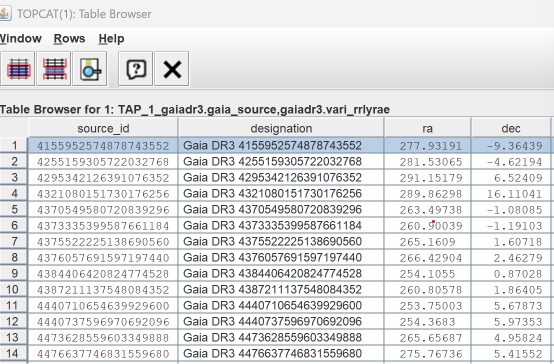Select dec value 0.87028

click(x=511, y=274)
